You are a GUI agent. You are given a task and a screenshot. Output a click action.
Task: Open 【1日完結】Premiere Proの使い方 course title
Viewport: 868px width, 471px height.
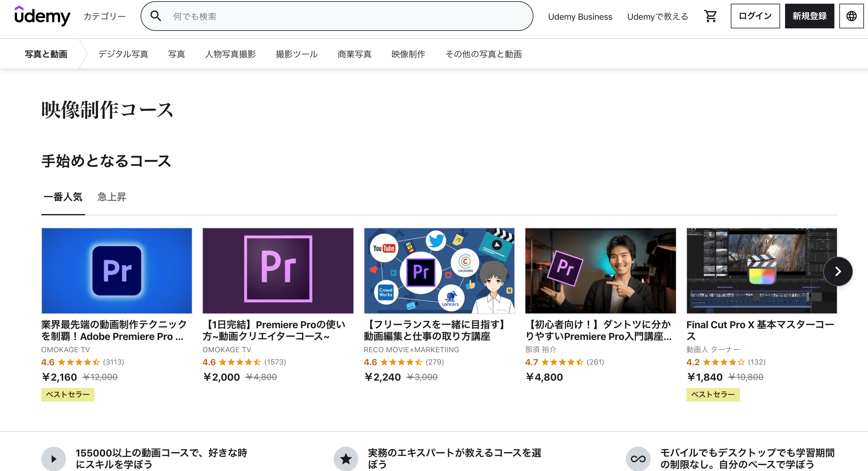tap(274, 330)
